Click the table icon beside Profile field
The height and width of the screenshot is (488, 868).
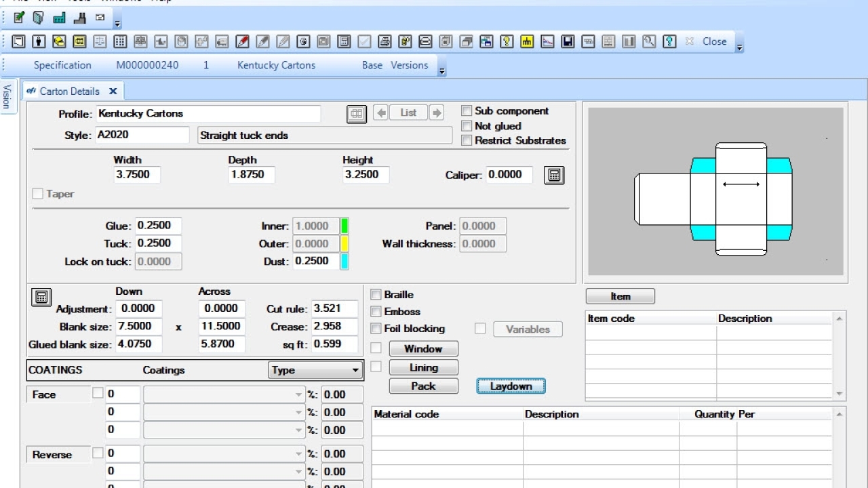[x=357, y=113]
